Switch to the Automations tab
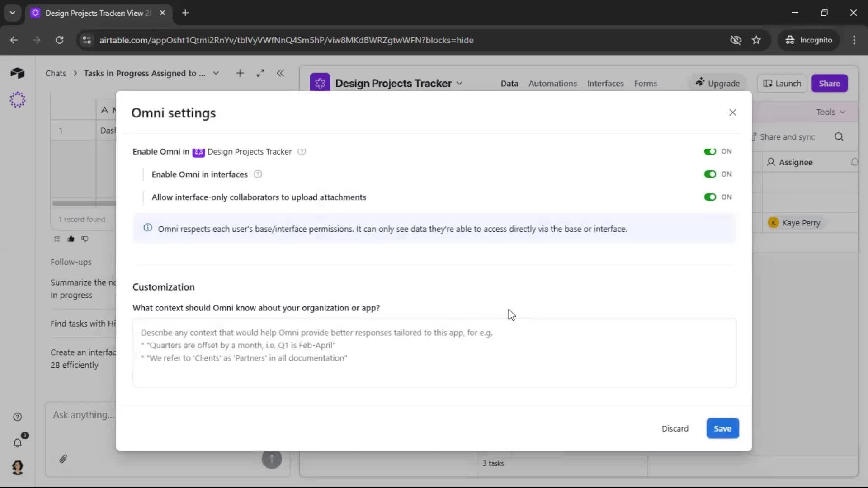 click(x=552, y=84)
